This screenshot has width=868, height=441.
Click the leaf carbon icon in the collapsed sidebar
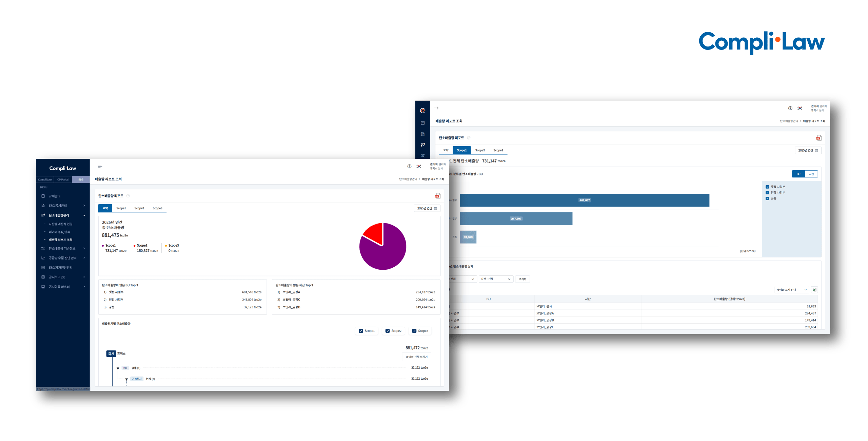(422, 145)
